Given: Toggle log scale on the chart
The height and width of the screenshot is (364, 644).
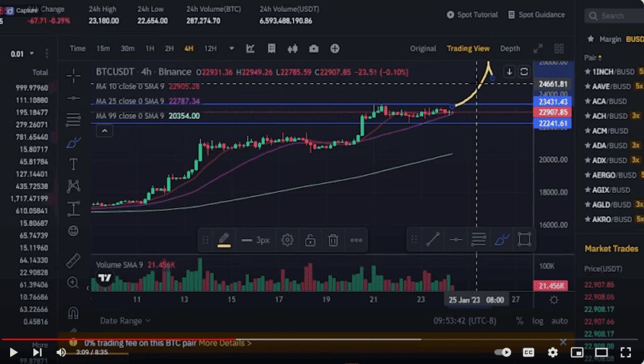Looking at the screenshot, I should click(x=537, y=321).
